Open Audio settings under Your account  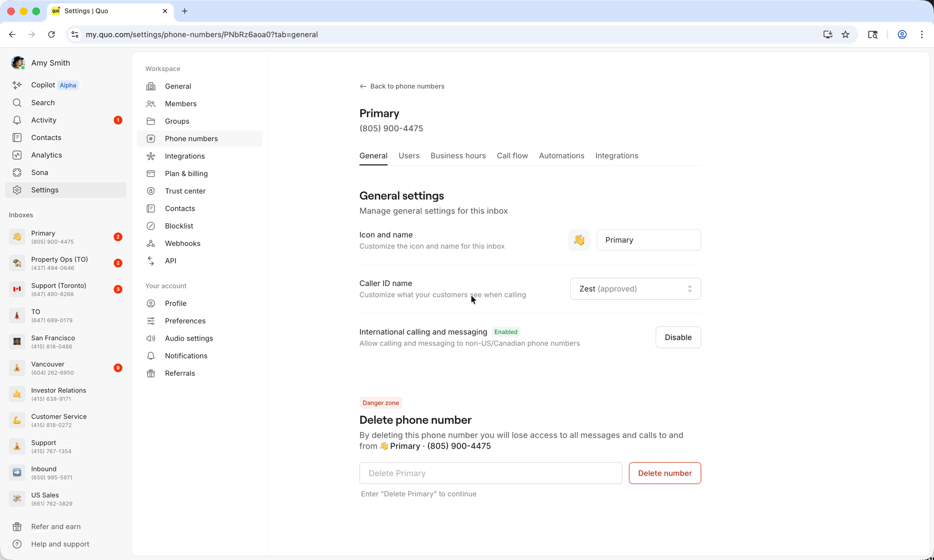click(x=189, y=338)
